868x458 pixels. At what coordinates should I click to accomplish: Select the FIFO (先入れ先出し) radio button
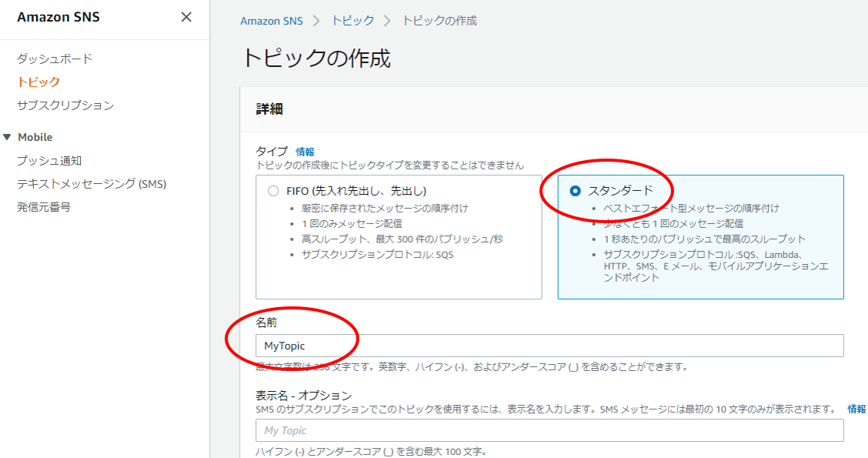click(x=273, y=191)
